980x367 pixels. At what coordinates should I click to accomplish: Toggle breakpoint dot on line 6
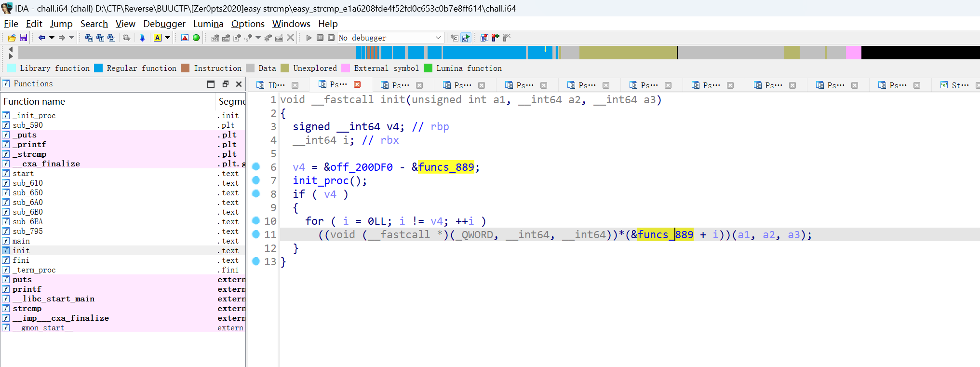256,167
